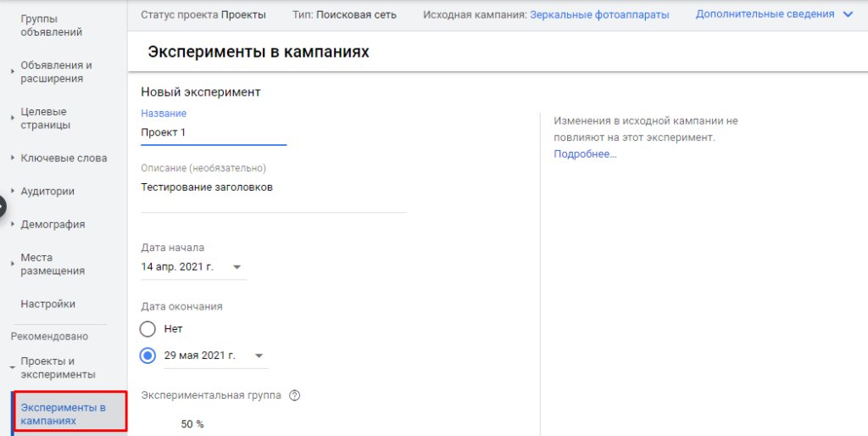
Task: Click the Новый эксперимент heading
Action: pos(200,92)
